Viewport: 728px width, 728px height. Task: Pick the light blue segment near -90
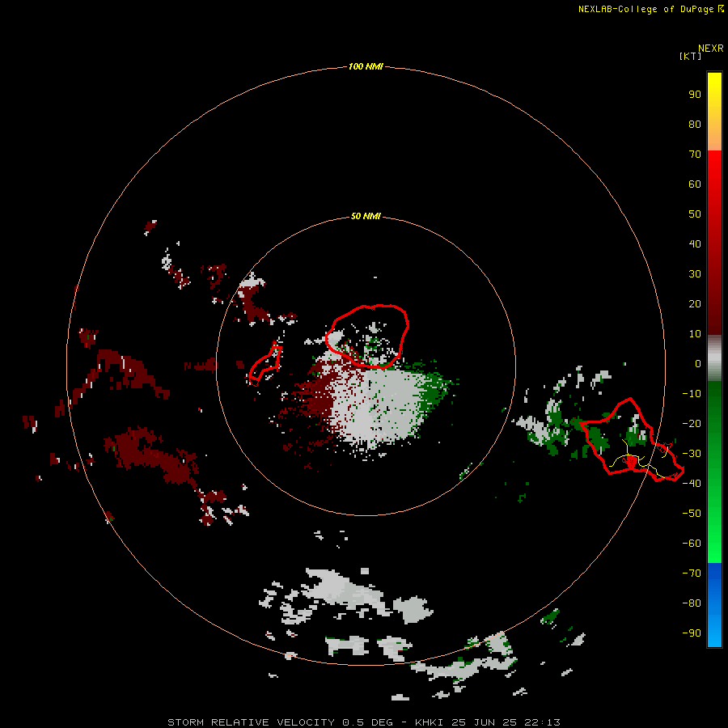pos(714,632)
